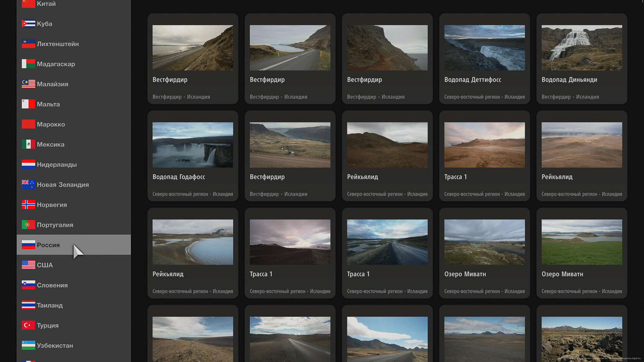
Task: Choose Нидерланды from the sidebar
Action: click(x=74, y=164)
